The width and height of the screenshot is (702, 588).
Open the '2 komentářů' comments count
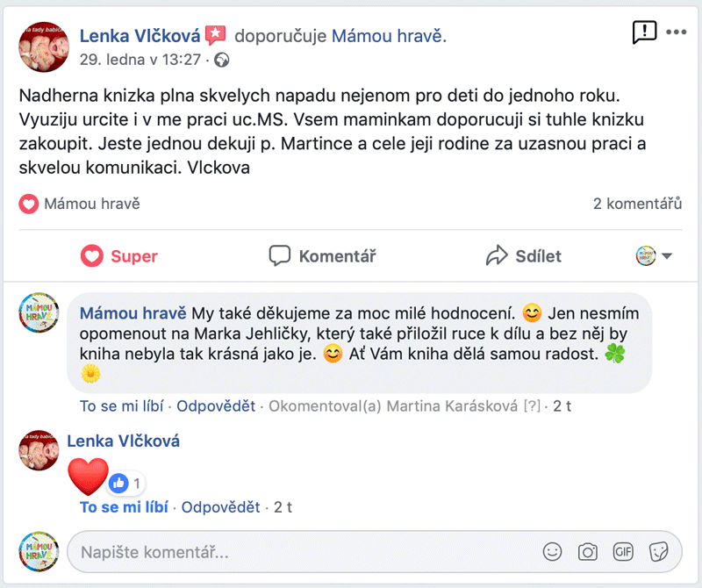[x=638, y=204]
